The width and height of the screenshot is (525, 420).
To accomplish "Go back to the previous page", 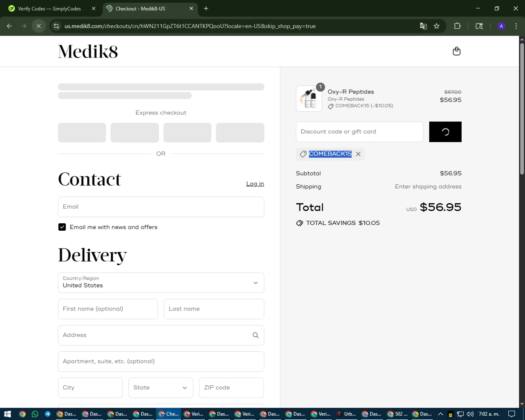I will click(x=9, y=26).
